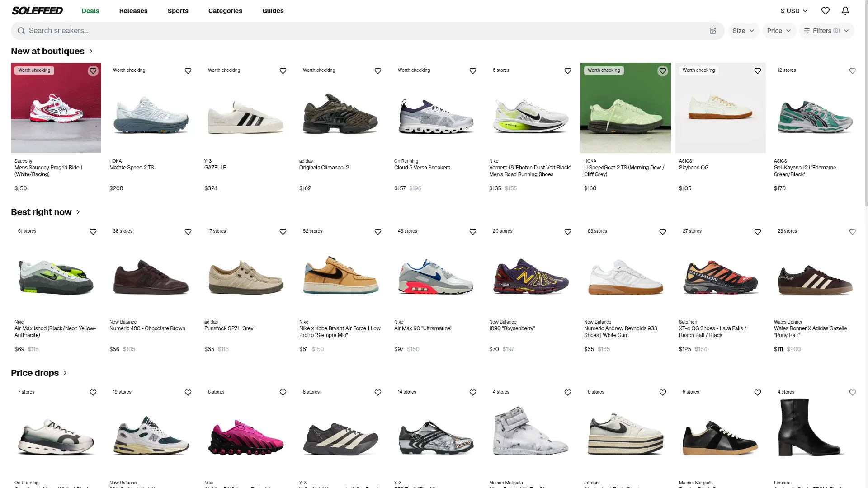Expand the New at boutiques section
868x488 pixels.
click(x=52, y=51)
